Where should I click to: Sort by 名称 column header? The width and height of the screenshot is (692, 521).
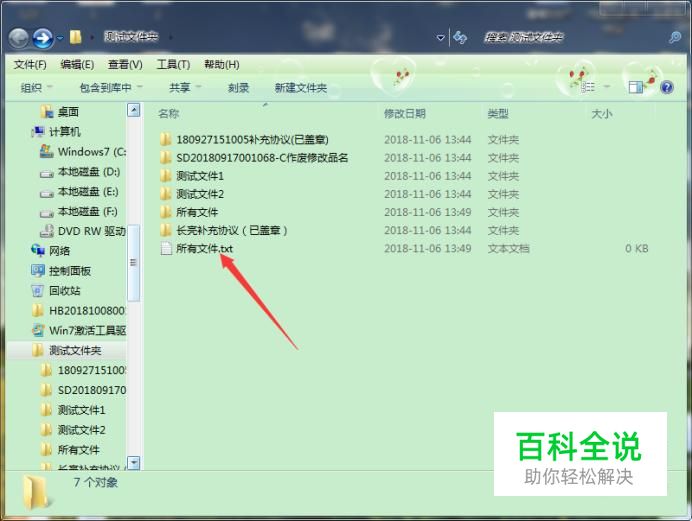tap(169, 114)
